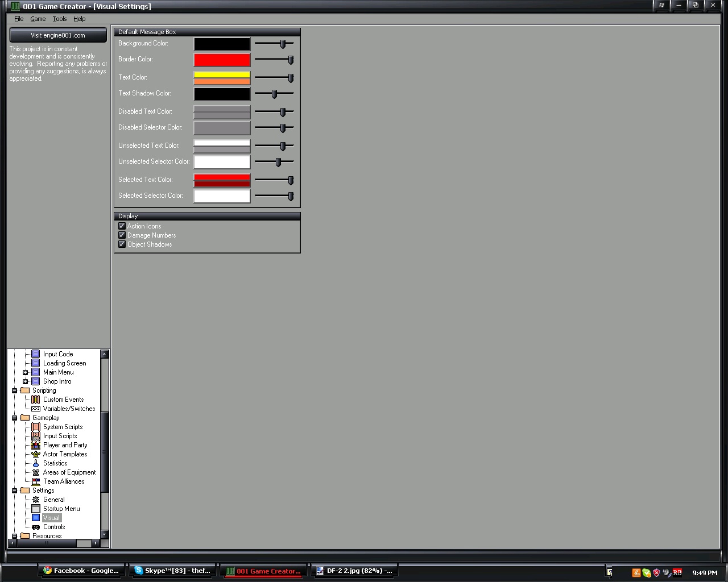The width and height of the screenshot is (728, 582).
Task: Click the Actor Templates creature icon
Action: click(36, 454)
